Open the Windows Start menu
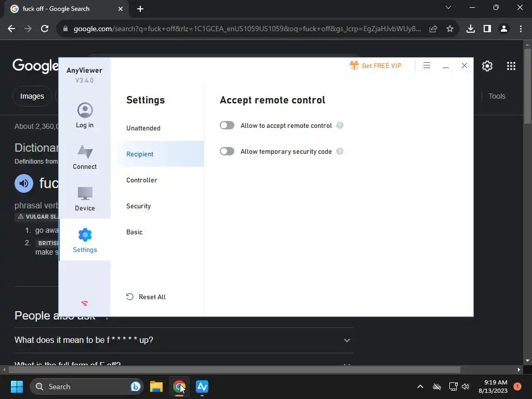532x399 pixels. point(17,387)
